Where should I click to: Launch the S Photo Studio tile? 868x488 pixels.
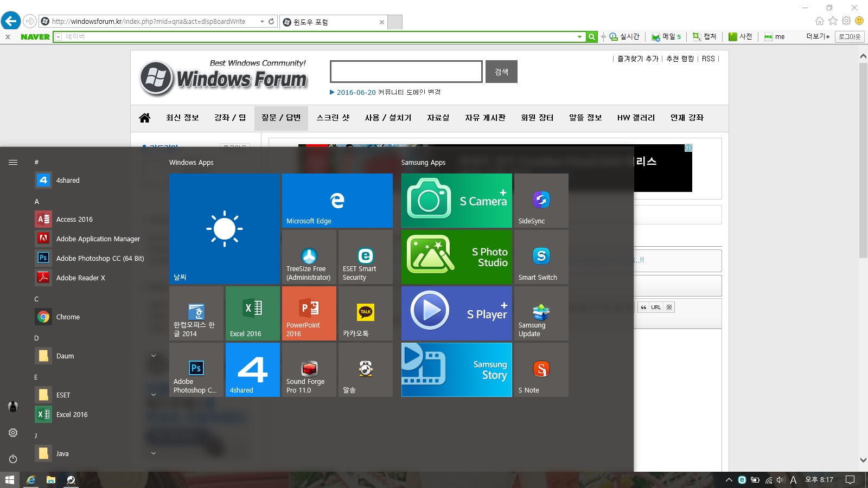pos(456,257)
